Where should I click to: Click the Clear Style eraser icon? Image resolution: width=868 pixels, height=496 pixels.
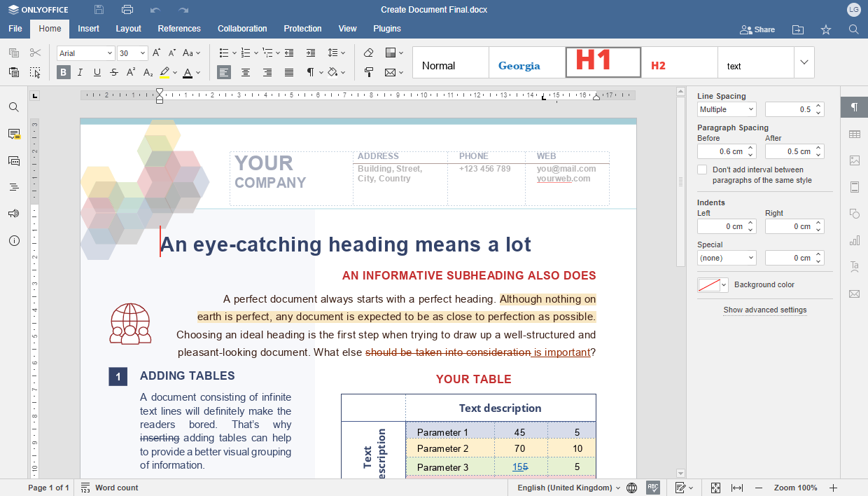[x=369, y=53]
